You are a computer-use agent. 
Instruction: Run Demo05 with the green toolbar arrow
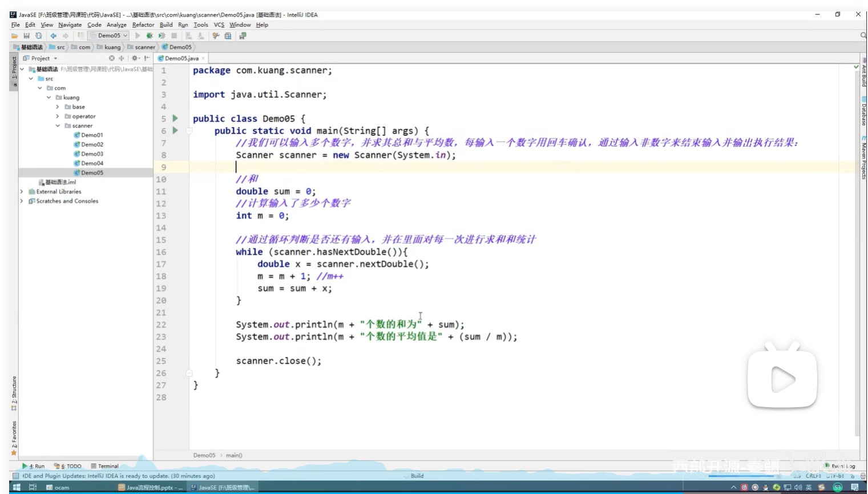point(138,36)
